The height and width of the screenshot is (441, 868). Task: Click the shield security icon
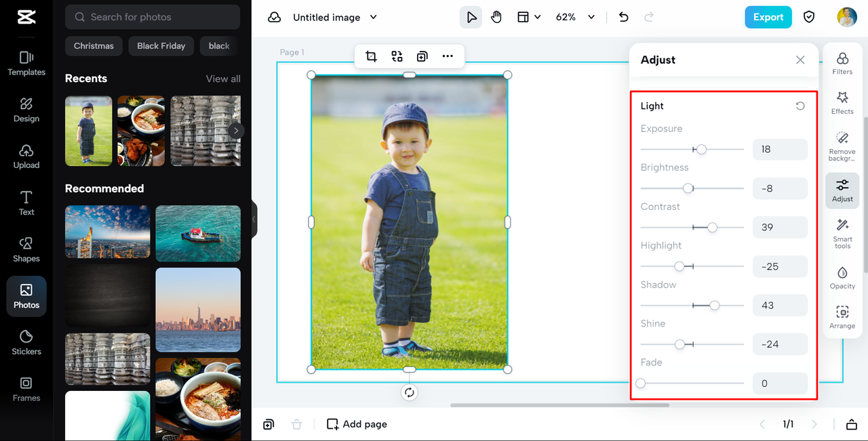tap(809, 17)
